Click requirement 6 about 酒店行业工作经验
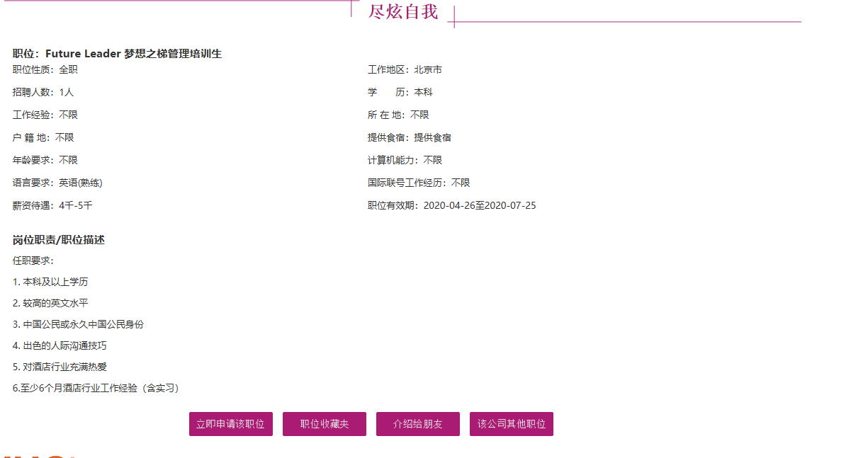The height and width of the screenshot is (458, 868). pos(98,389)
